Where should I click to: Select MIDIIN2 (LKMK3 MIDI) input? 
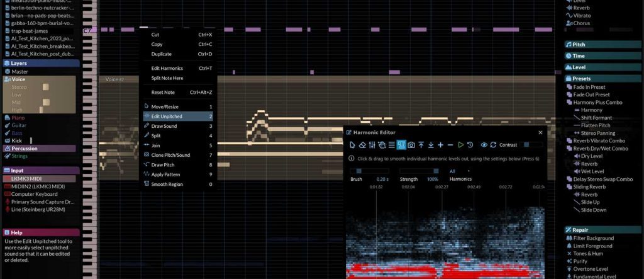click(x=40, y=186)
